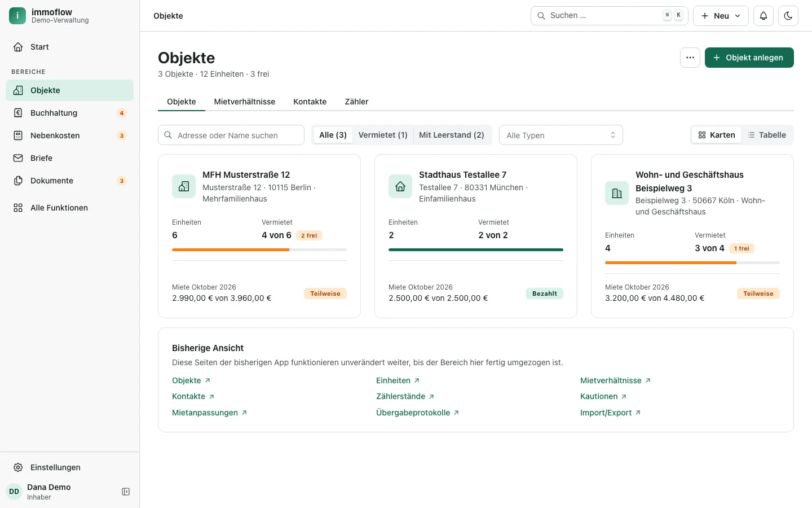Image resolution: width=812 pixels, height=508 pixels.
Task: Click Stadthaus Testallee 7 house icon
Action: (x=400, y=186)
